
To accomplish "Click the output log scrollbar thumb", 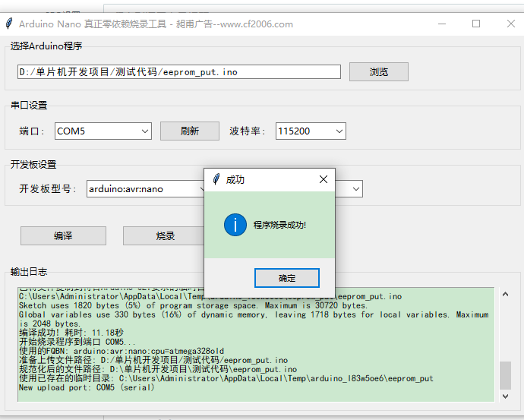I will 505,374.
